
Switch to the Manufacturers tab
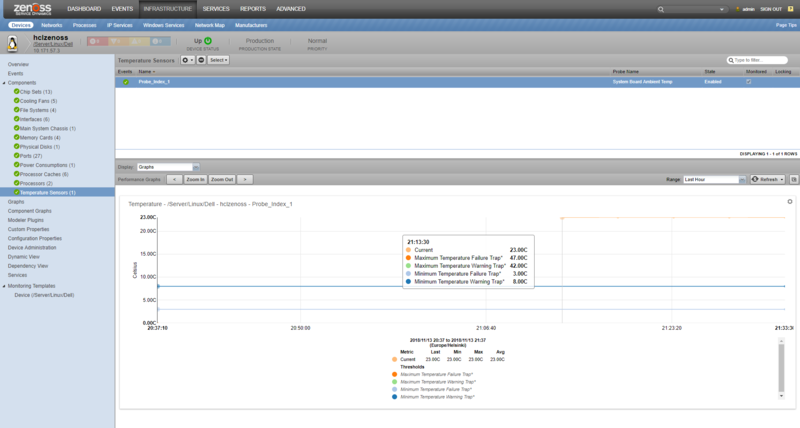tap(251, 25)
